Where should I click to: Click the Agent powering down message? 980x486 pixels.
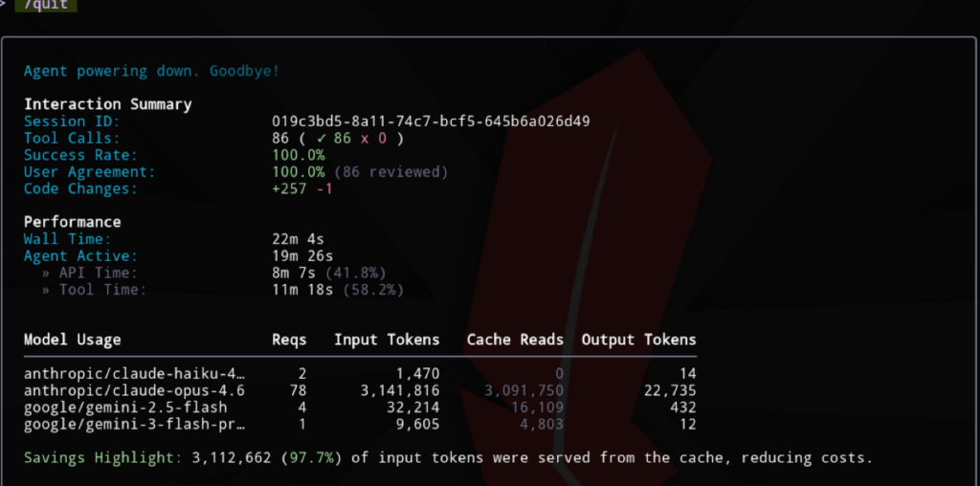[x=151, y=72]
